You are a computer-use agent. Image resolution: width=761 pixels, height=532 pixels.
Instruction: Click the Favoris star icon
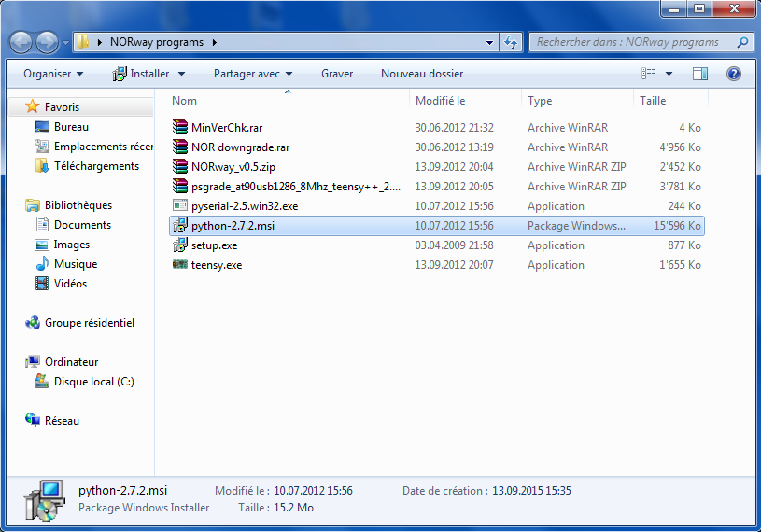click(x=32, y=106)
